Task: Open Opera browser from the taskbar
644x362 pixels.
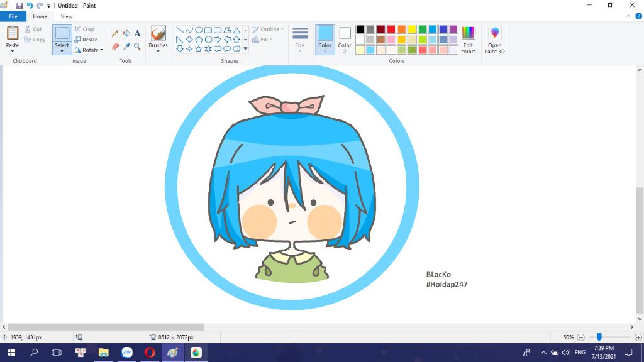Action: point(150,353)
